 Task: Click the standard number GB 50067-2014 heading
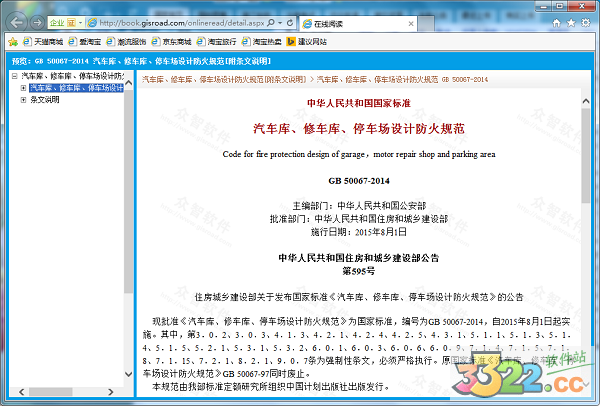pos(359,181)
